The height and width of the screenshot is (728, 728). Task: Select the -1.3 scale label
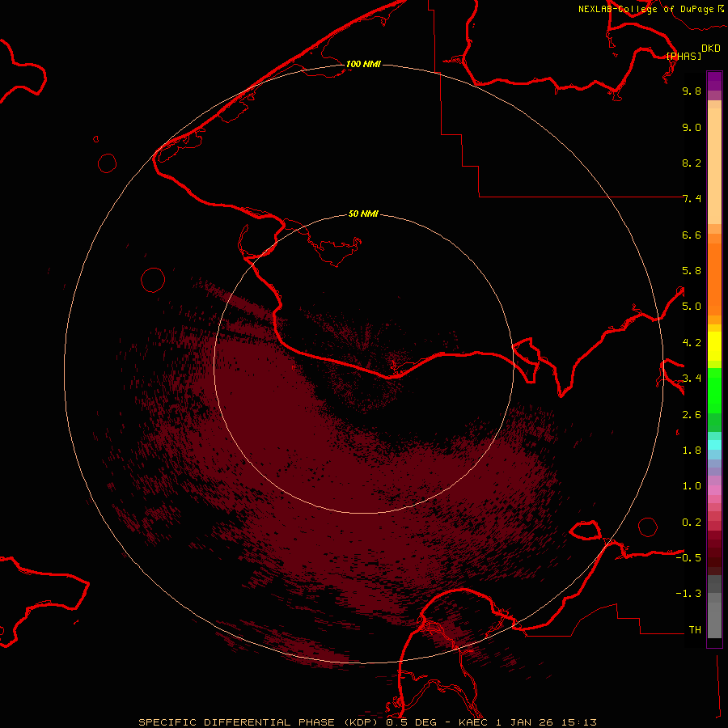point(688,594)
